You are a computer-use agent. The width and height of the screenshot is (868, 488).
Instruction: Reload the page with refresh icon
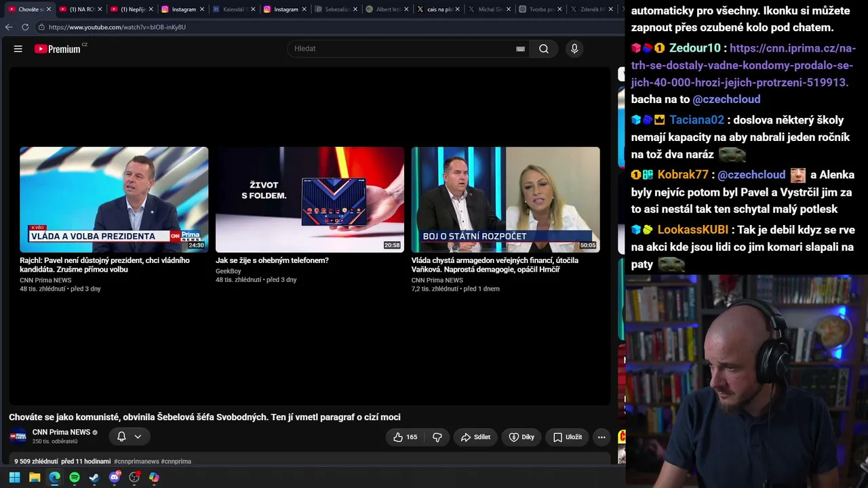(25, 27)
